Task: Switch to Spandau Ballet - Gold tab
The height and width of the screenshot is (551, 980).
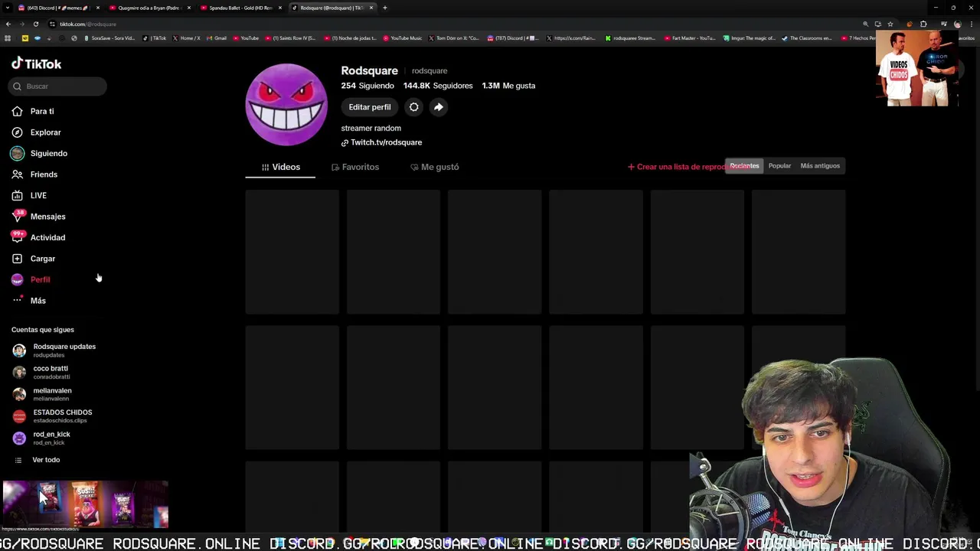Action: [240, 8]
